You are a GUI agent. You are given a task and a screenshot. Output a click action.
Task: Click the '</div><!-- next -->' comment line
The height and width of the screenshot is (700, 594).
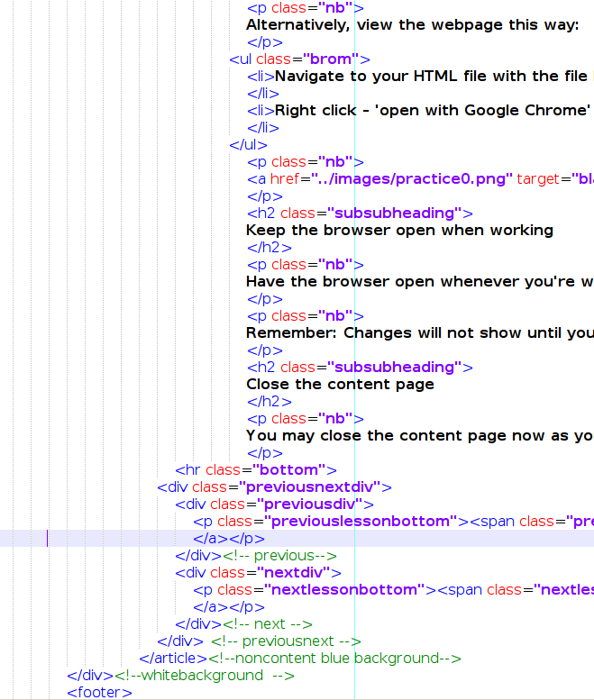(244, 624)
